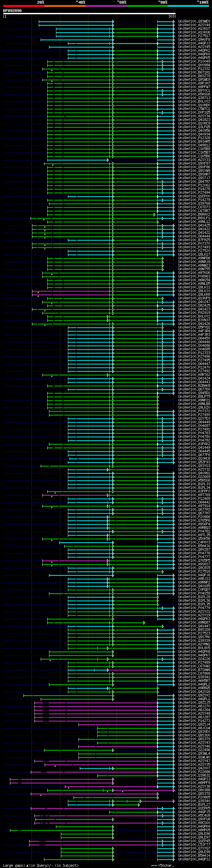Click the UniRef100_Q1EP00 label
Image resolution: width=212 pixels, height=868 pixels.
(194, 196)
